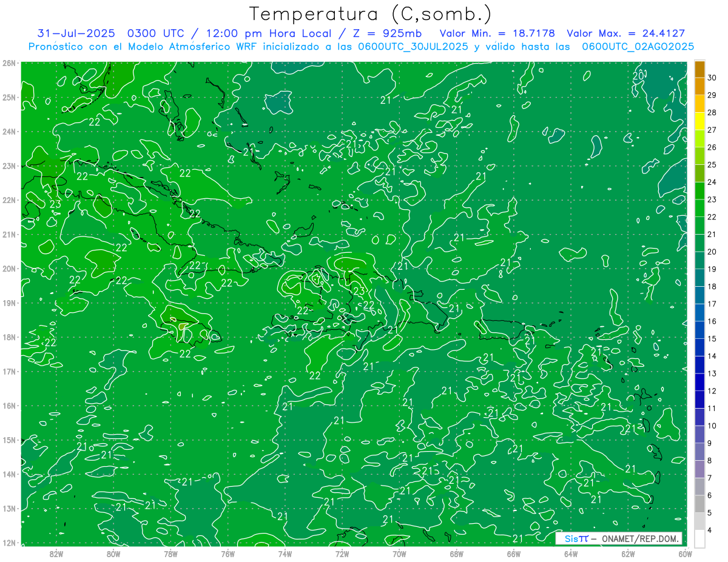Click the '62W' longitude axis label
This screenshot has height=562, width=728.
pos(629,553)
